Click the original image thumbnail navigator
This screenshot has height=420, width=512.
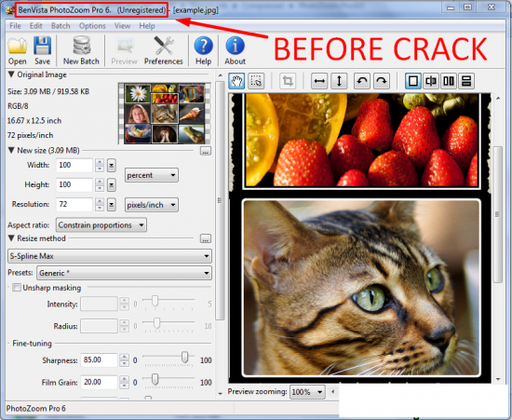click(164, 114)
